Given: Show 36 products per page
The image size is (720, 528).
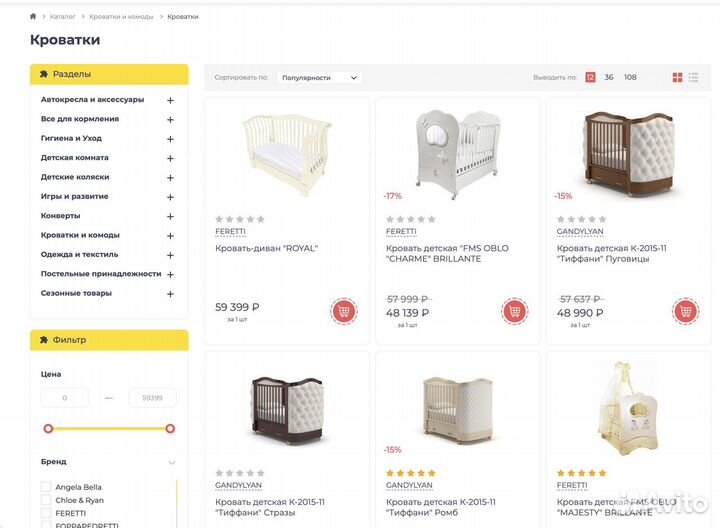Looking at the screenshot, I should click(x=609, y=77).
